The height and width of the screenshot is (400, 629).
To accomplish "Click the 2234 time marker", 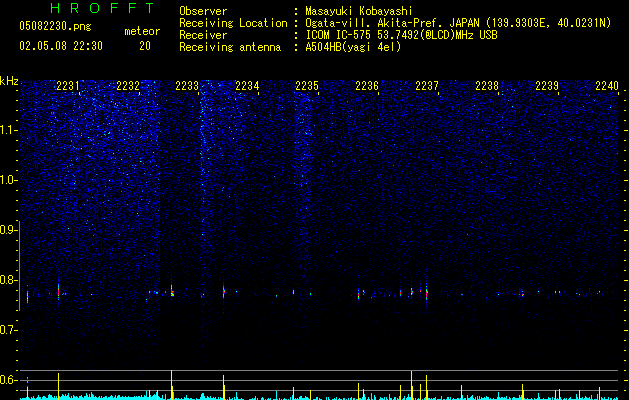I will pyautogui.click(x=247, y=86).
